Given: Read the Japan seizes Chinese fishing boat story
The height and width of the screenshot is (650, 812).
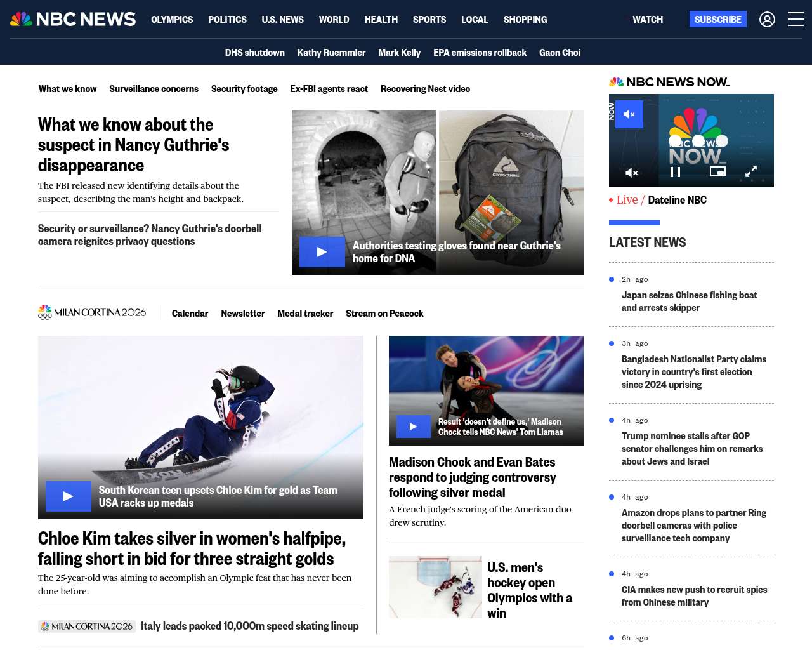Looking at the screenshot, I should point(689,302).
